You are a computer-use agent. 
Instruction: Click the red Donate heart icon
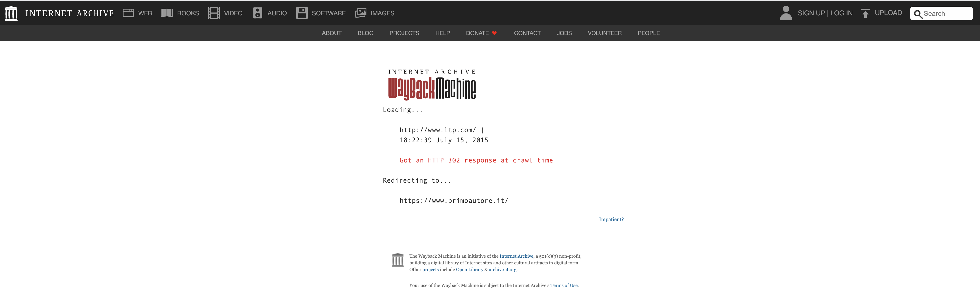[x=494, y=33]
